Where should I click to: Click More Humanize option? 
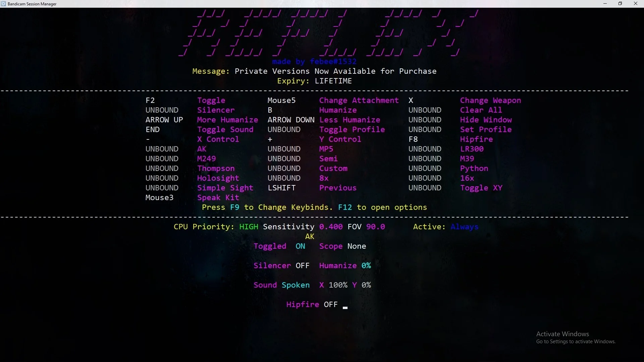click(x=227, y=120)
